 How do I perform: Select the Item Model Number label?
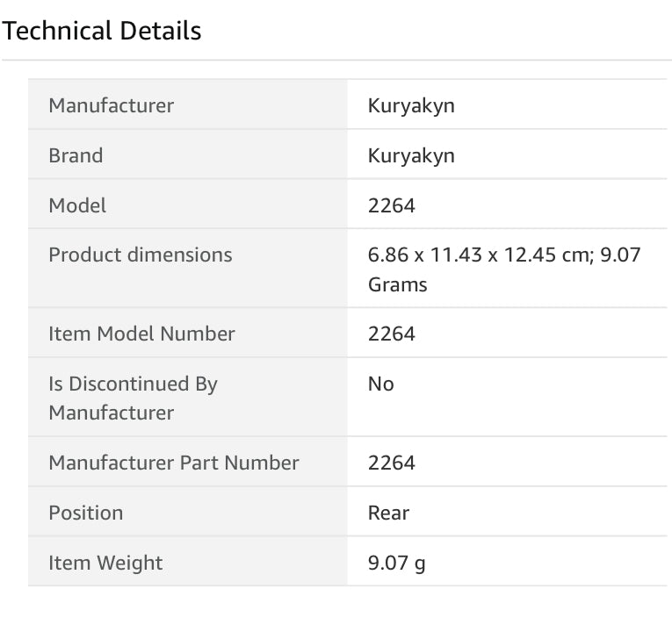click(x=142, y=334)
